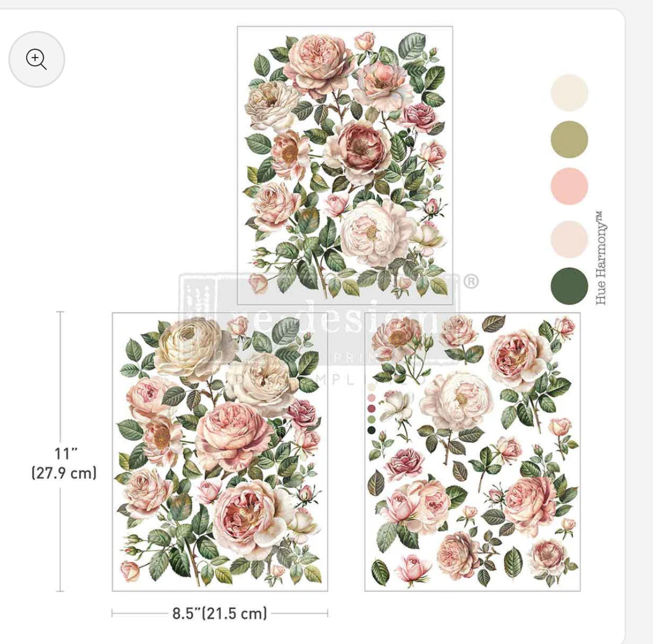Click the re-design watermark square logo icon
The width and height of the screenshot is (653, 644).
pyautogui.click(x=199, y=297)
